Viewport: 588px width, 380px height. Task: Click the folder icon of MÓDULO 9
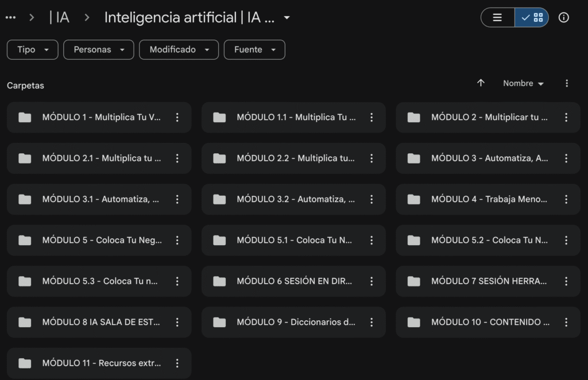219,323
